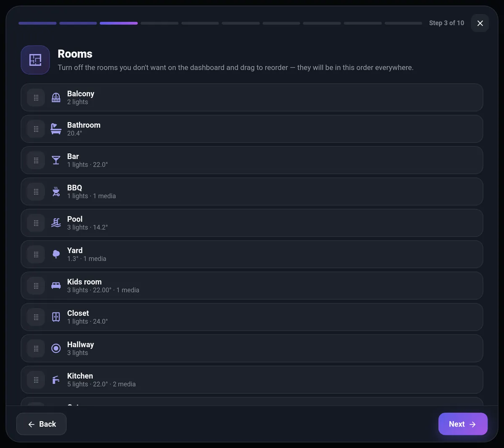Click the drag handle for Bathroom
The image size is (504, 448).
coord(36,129)
